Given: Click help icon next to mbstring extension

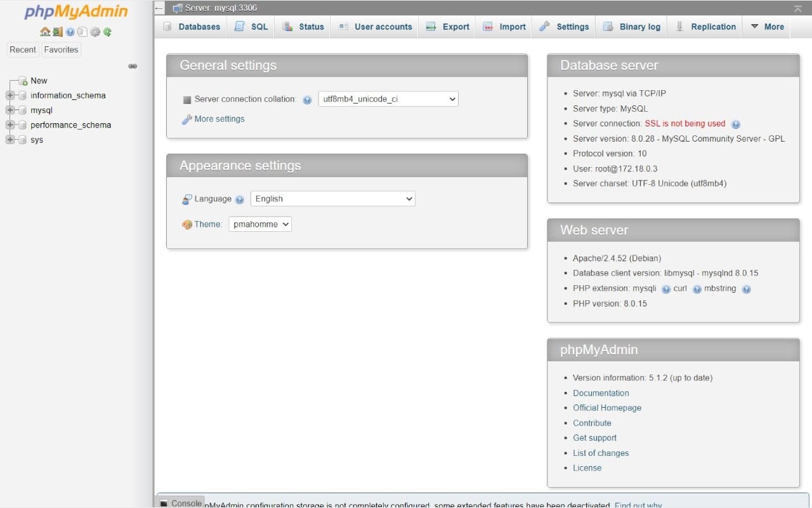Looking at the screenshot, I should click(x=747, y=289).
